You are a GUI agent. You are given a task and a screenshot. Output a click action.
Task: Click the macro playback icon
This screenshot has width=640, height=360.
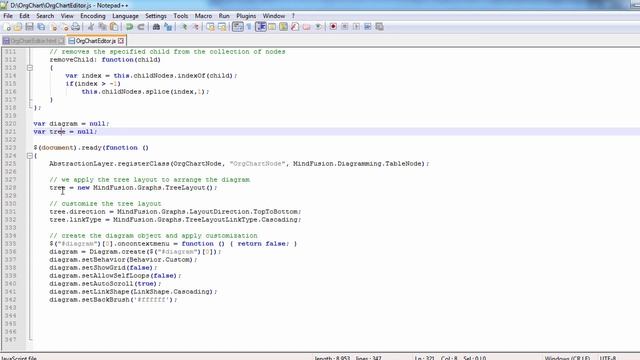[x=356, y=27]
